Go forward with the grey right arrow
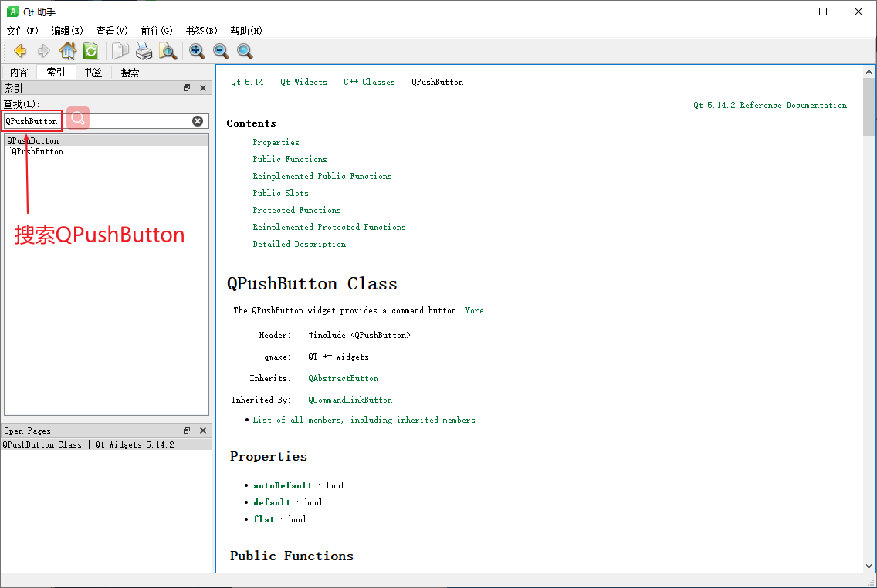The image size is (877, 588). pyautogui.click(x=44, y=52)
